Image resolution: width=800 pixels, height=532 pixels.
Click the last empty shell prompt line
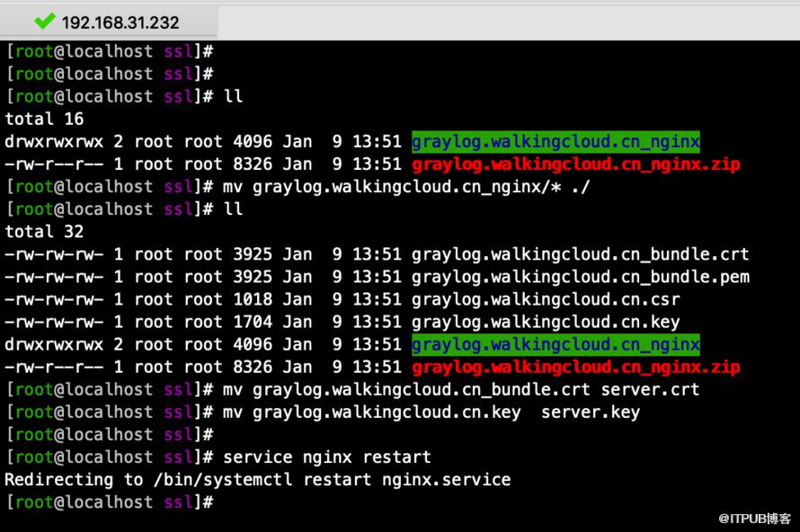point(109,502)
